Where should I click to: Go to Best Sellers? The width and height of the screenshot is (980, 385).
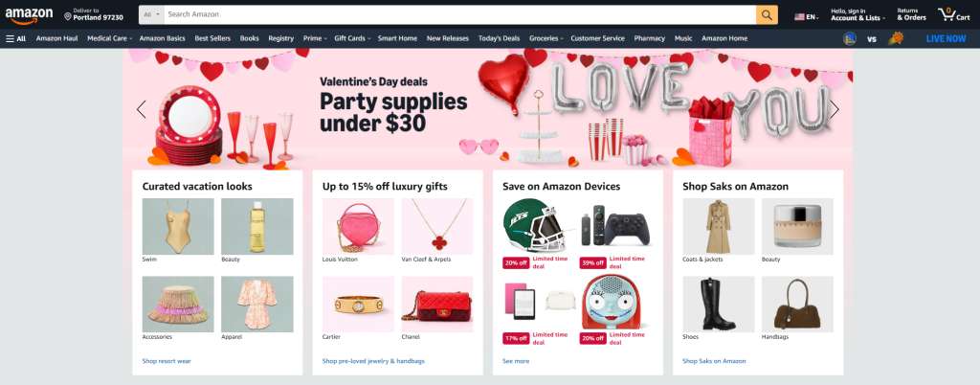pyautogui.click(x=212, y=38)
